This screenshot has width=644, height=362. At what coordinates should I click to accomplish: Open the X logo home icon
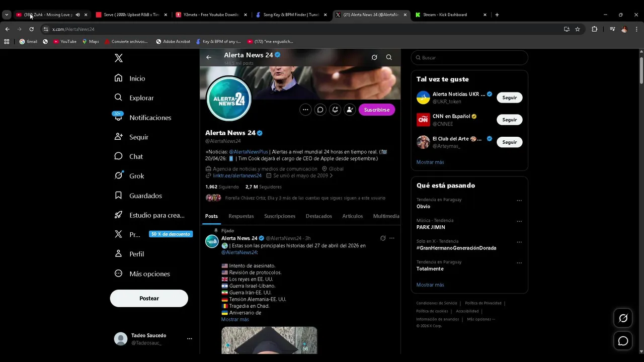pos(119,58)
